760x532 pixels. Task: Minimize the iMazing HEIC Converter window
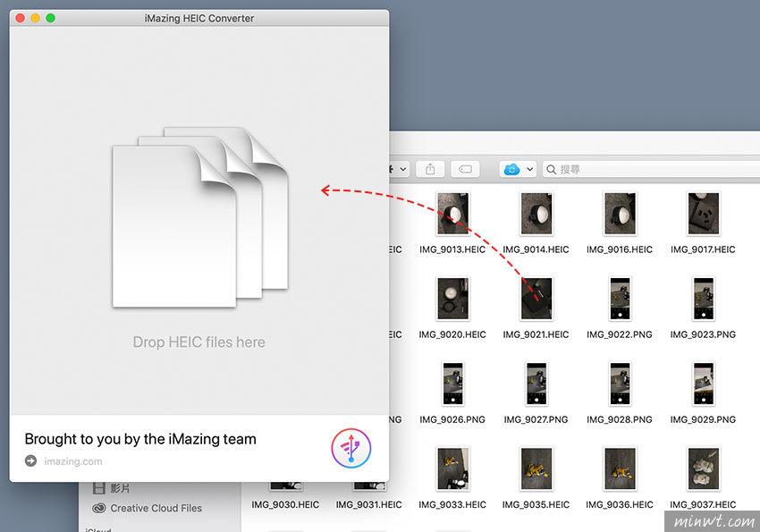pyautogui.click(x=36, y=18)
